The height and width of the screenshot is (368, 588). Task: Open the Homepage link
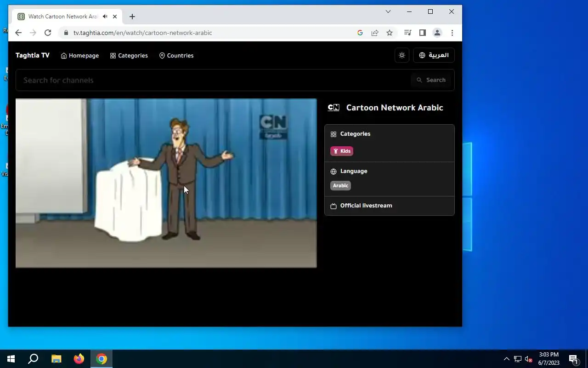coord(80,56)
